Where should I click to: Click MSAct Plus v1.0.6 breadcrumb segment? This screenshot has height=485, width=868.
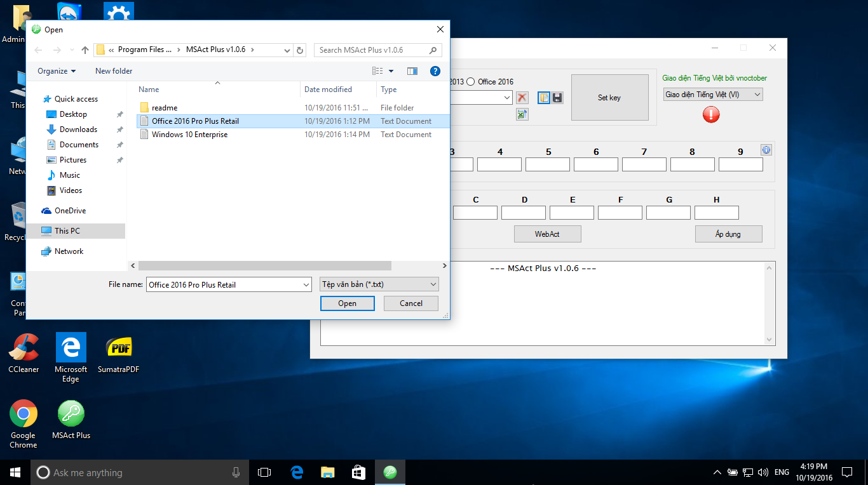(x=216, y=50)
